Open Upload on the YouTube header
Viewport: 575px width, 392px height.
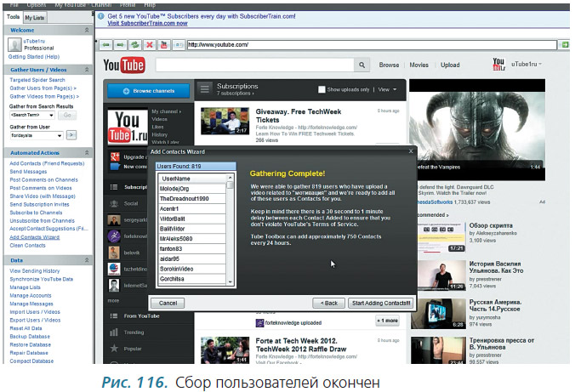tap(450, 65)
